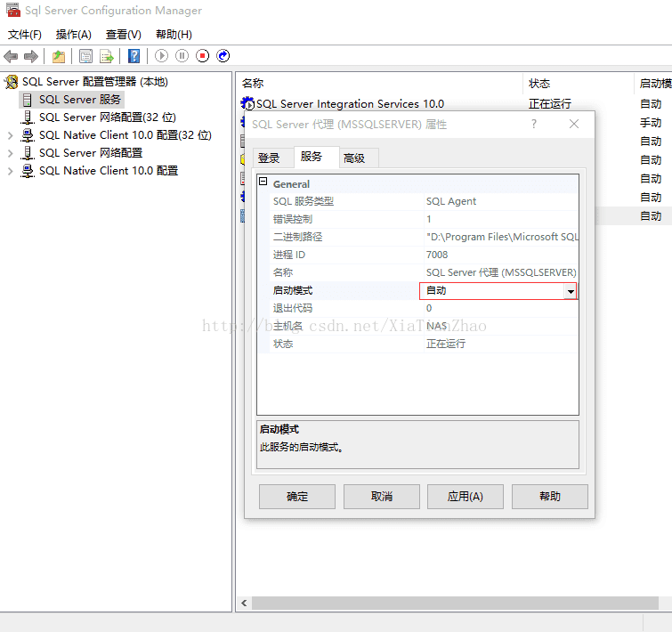This screenshot has width=672, height=632.
Task: Click the SQL Server 配置管理器 root icon
Action: tap(12, 82)
